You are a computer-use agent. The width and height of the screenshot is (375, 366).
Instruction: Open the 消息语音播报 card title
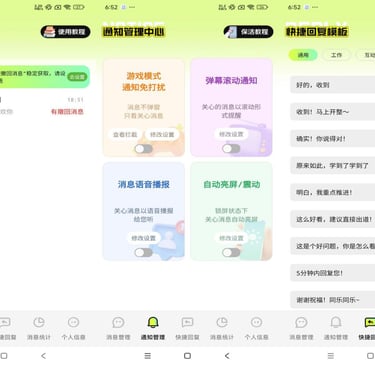pyautogui.click(x=144, y=184)
